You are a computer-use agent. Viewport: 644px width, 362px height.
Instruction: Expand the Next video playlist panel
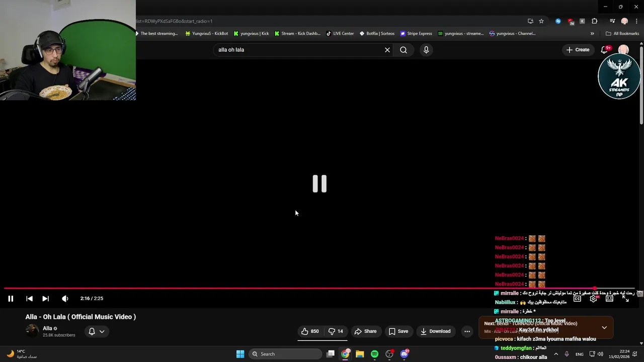point(604,327)
